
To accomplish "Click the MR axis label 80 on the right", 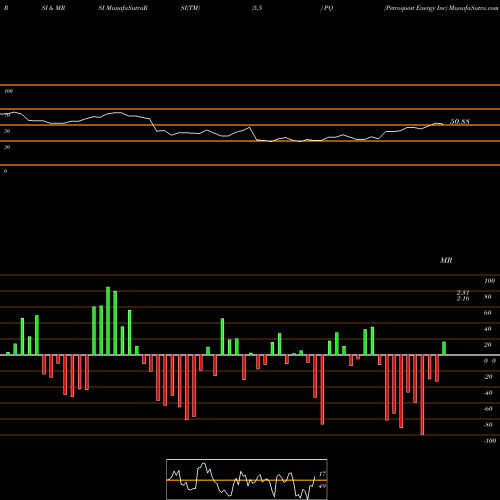I will [x=488, y=297].
